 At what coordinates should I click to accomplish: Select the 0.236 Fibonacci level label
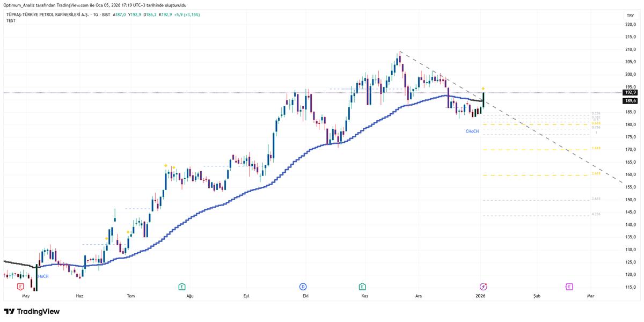click(595, 113)
